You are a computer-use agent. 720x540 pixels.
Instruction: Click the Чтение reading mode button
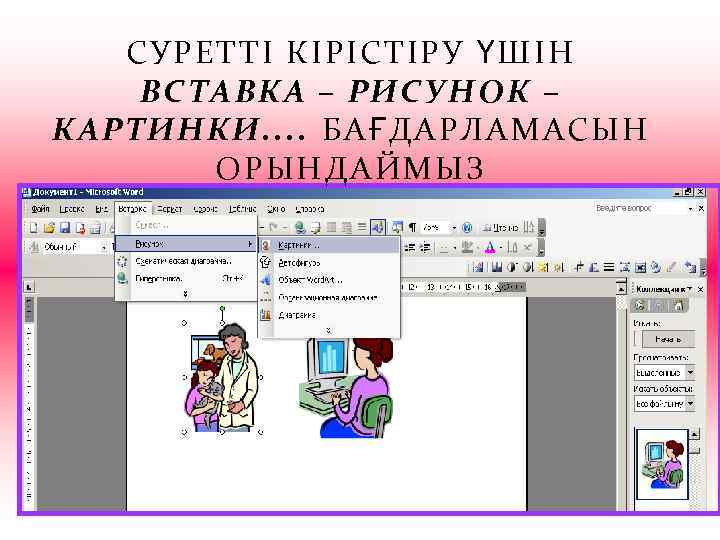click(x=500, y=227)
